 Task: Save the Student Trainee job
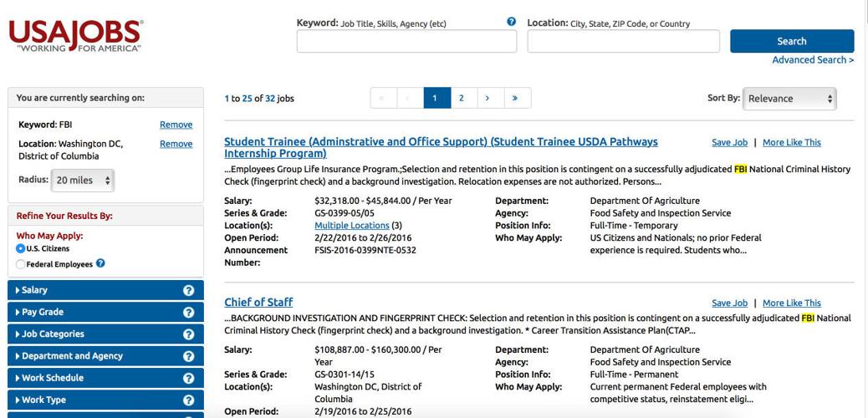click(730, 142)
